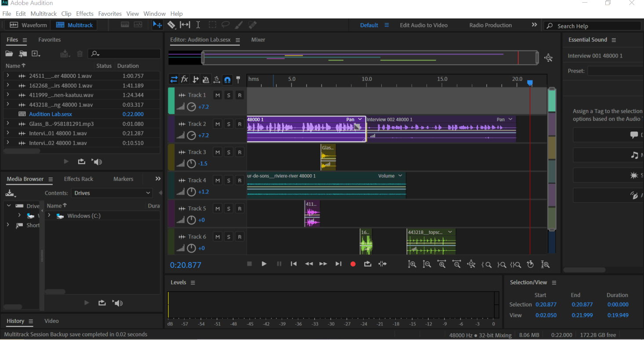Open the Favorites menu
Image resolution: width=644 pixels, height=340 pixels.
110,14
